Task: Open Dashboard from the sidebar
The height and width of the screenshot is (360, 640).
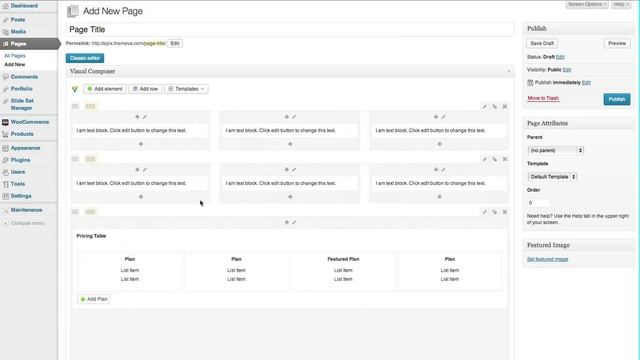Action: (24, 6)
